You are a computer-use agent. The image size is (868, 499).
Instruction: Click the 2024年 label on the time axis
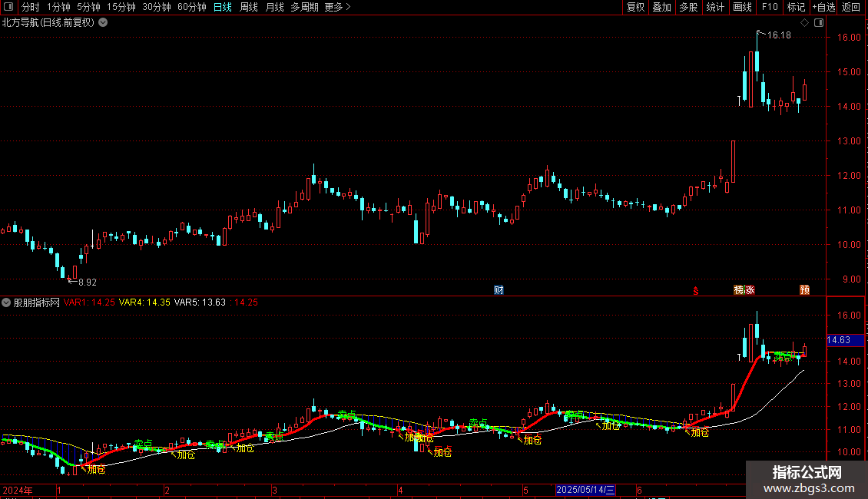coord(18,490)
